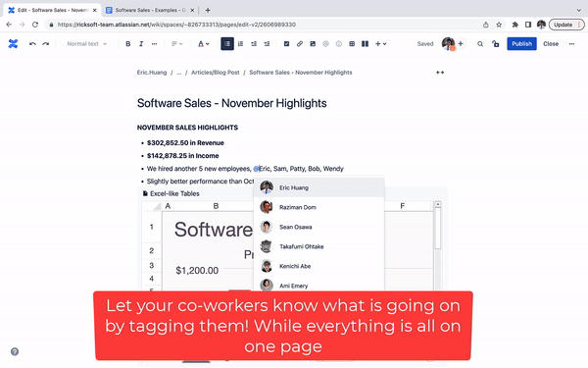Switch to the Edit - Software Sales browser tab

(52, 10)
